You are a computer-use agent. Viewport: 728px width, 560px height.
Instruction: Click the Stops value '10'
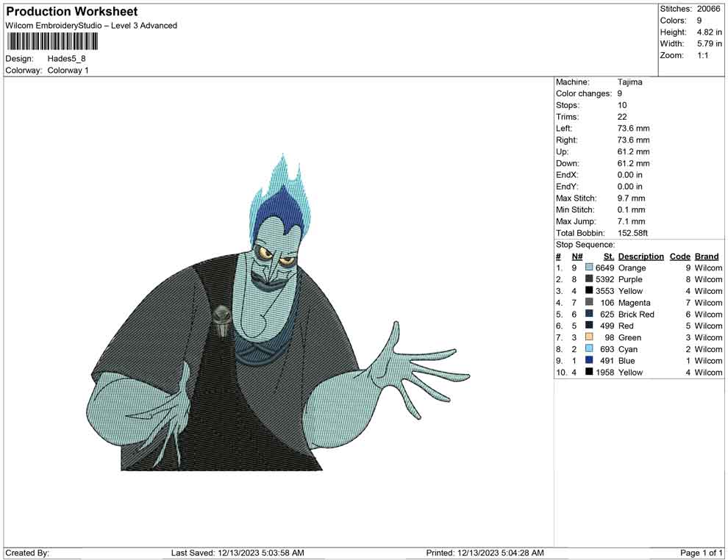[x=621, y=105]
